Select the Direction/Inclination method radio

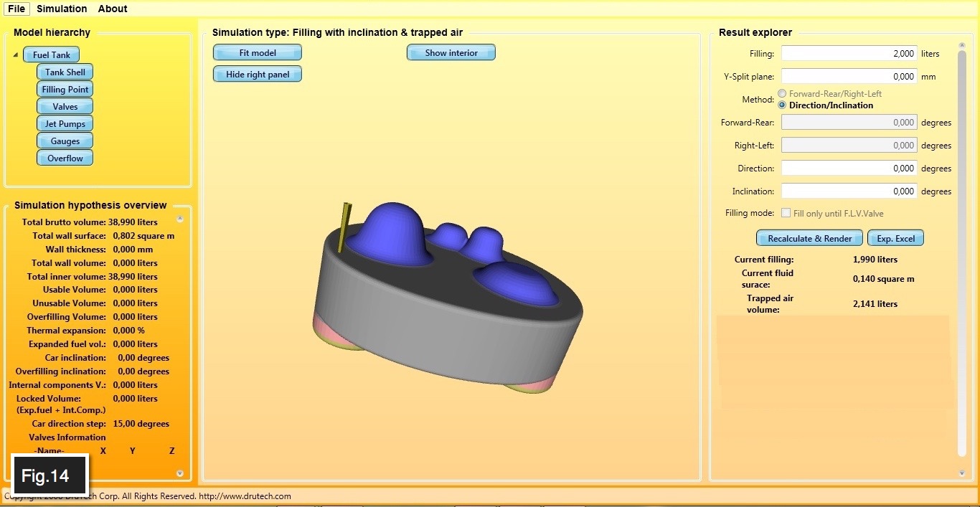point(782,105)
